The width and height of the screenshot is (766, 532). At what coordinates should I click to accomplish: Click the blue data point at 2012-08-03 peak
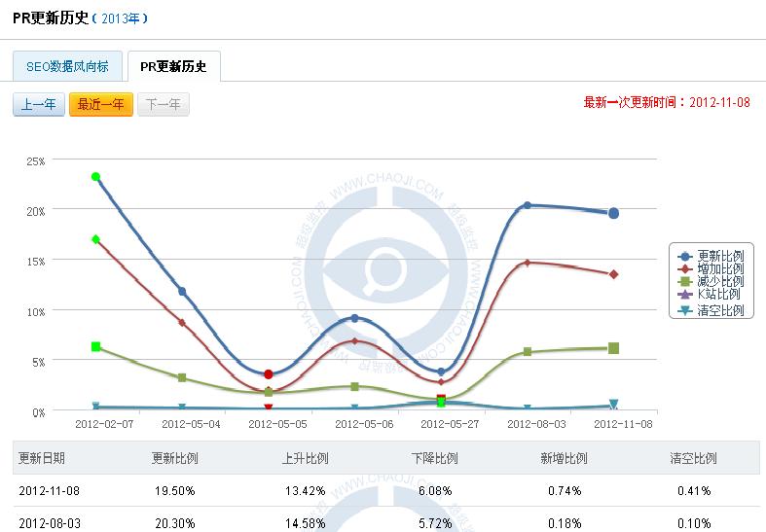coord(527,205)
